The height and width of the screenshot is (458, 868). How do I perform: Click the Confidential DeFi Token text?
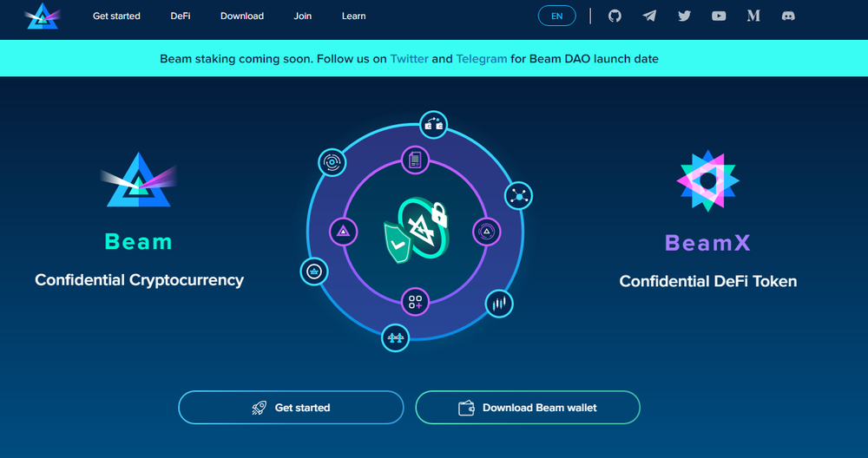point(708,281)
